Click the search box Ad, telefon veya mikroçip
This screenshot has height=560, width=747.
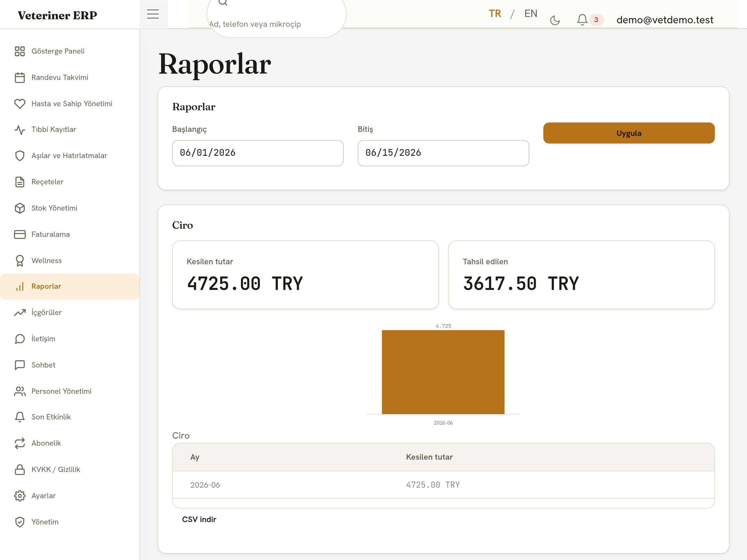coord(276,19)
